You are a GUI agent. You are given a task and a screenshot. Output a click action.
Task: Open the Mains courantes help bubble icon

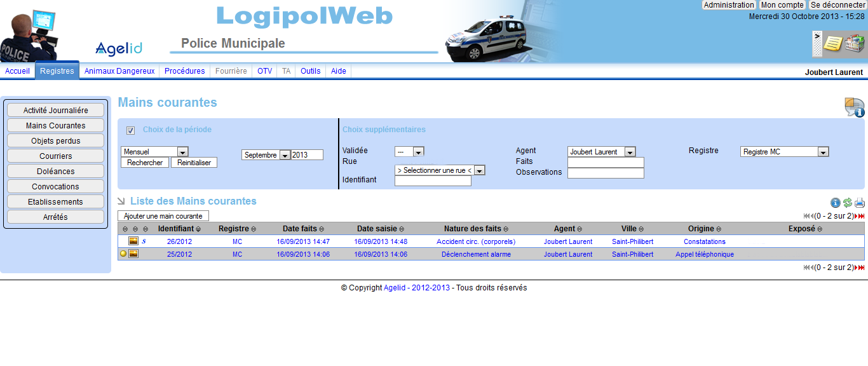[854, 107]
